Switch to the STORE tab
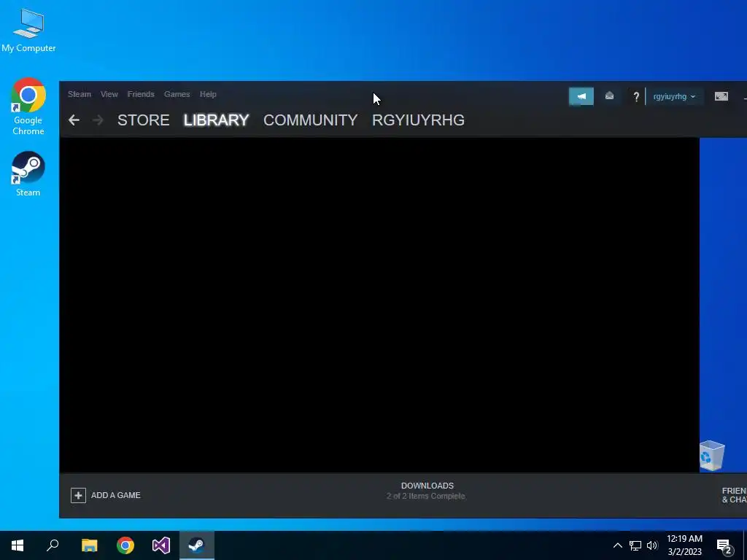 (144, 120)
